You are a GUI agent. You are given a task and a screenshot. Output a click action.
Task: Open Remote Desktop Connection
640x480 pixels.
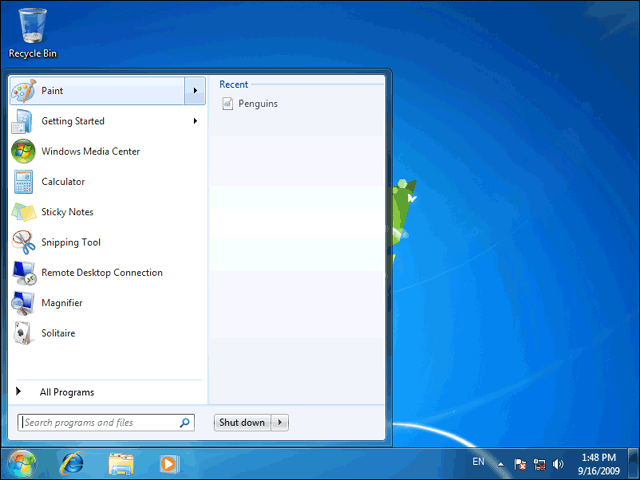click(x=107, y=272)
